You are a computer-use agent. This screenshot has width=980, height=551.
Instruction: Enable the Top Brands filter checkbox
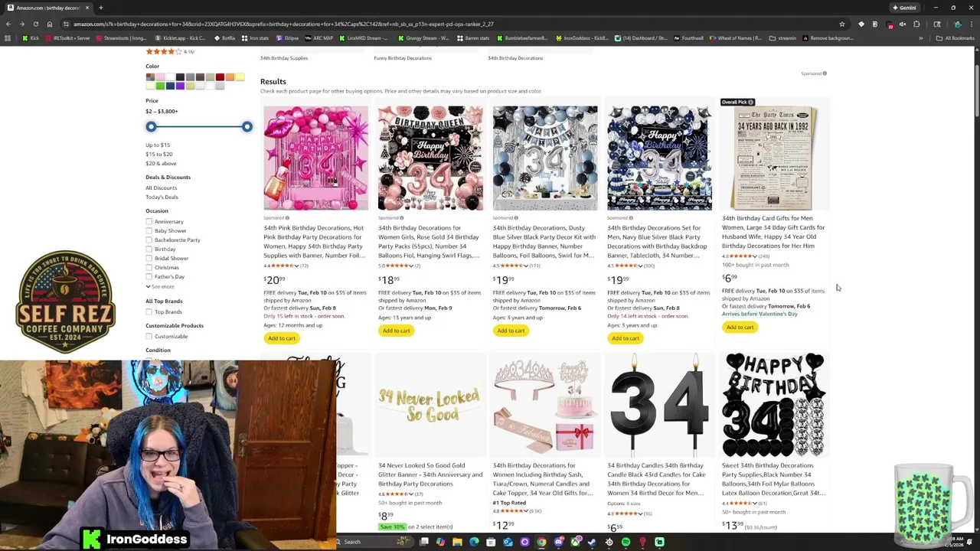point(149,312)
